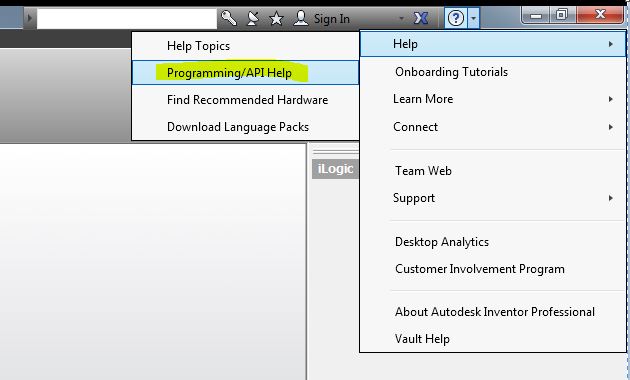Click the Sign In text label

[x=331, y=18]
